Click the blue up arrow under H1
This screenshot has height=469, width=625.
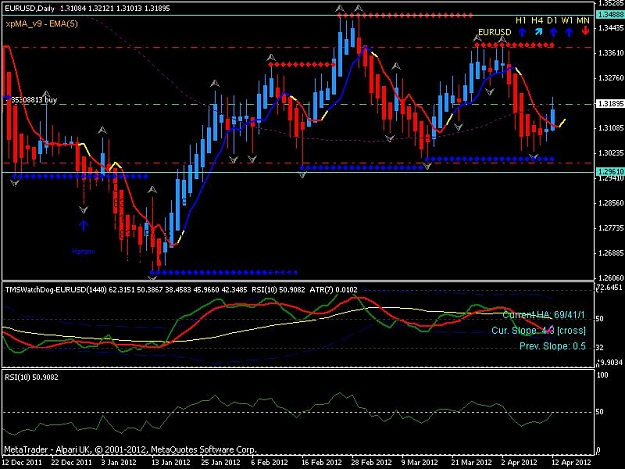click(x=522, y=32)
